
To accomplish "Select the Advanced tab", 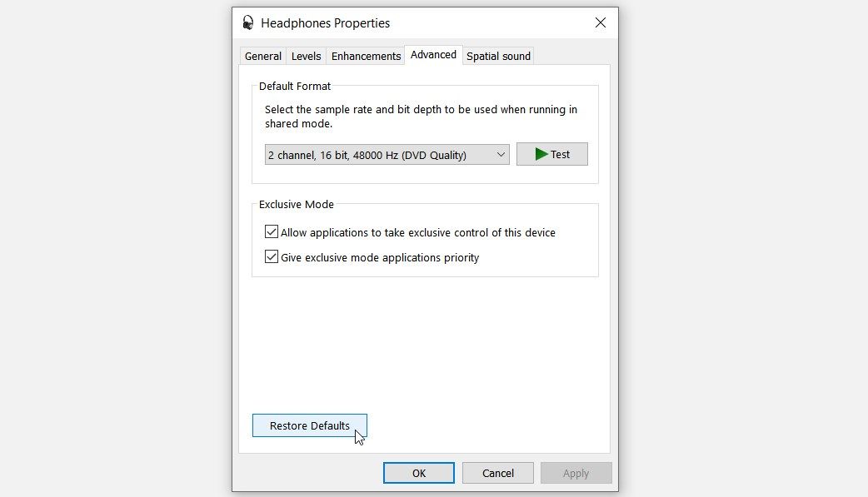I will point(433,55).
